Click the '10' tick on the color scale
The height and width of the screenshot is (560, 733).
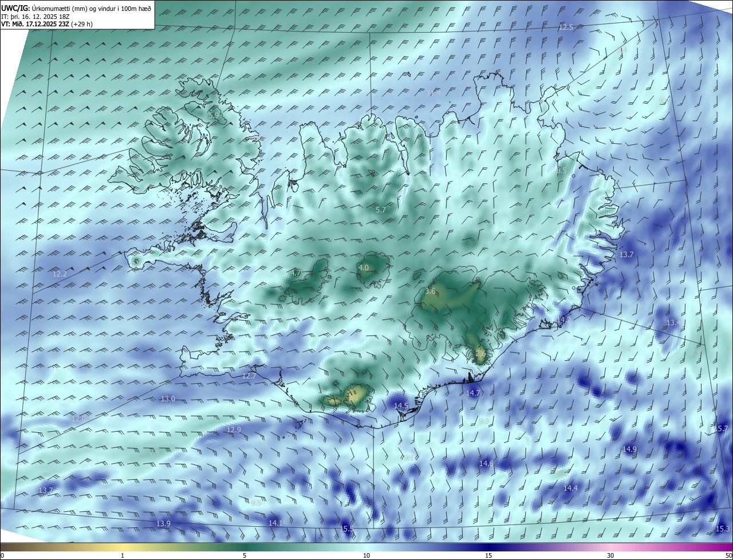(366, 555)
